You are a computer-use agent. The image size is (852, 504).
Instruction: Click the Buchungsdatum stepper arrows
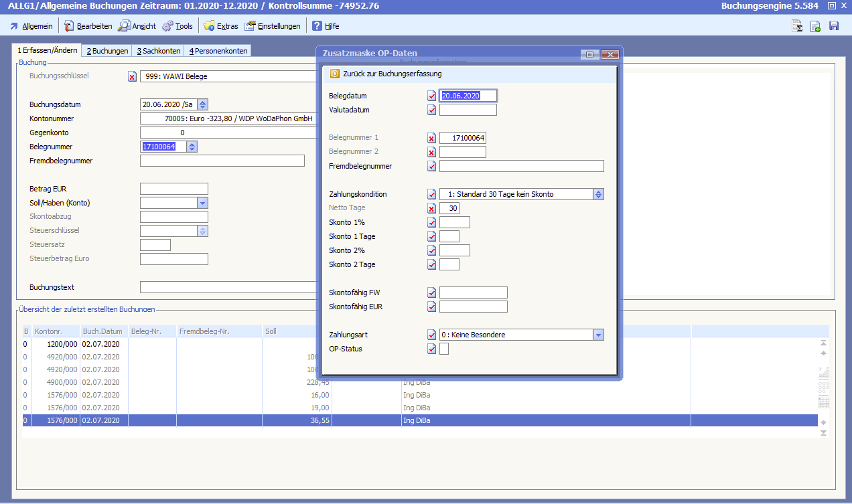pyautogui.click(x=203, y=104)
